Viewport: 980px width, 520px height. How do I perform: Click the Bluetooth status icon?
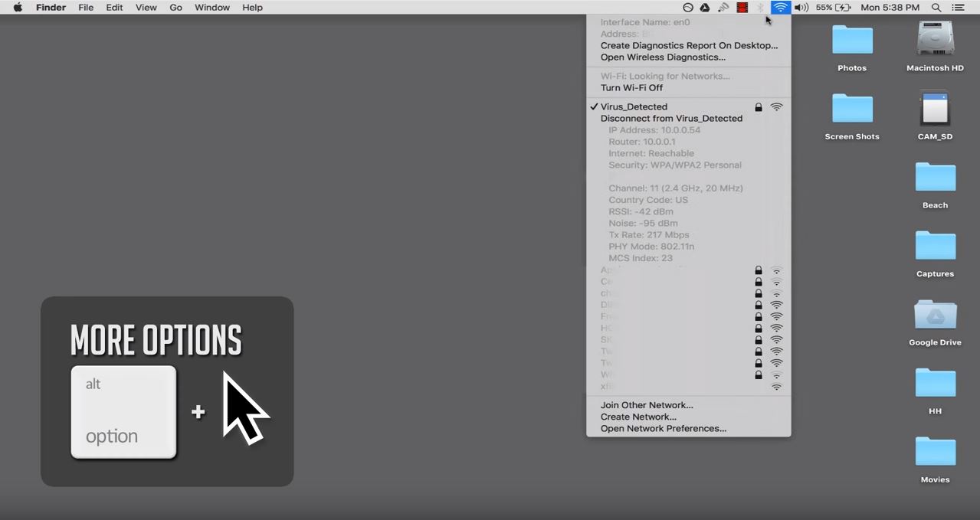(x=761, y=8)
